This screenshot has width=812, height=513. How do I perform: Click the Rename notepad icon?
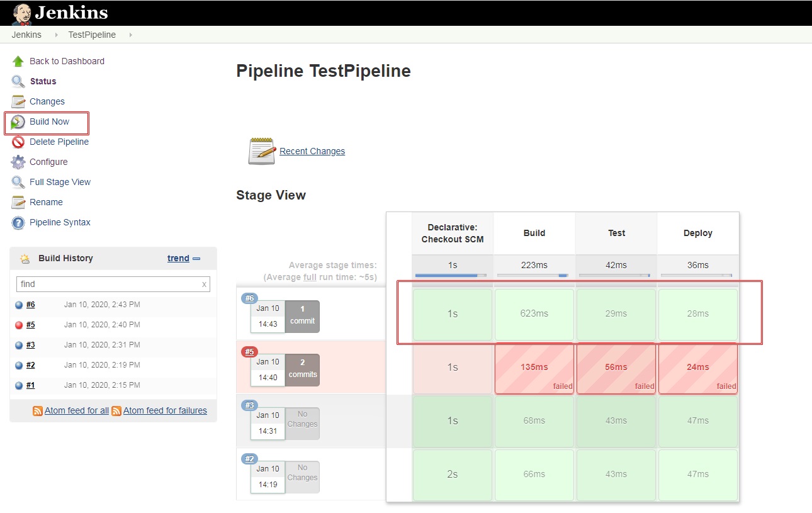coord(18,202)
